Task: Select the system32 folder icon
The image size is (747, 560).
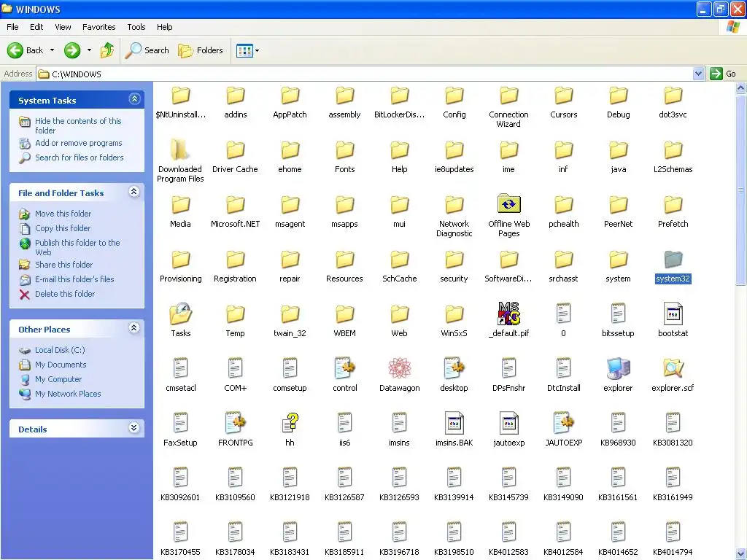Action: [673, 260]
